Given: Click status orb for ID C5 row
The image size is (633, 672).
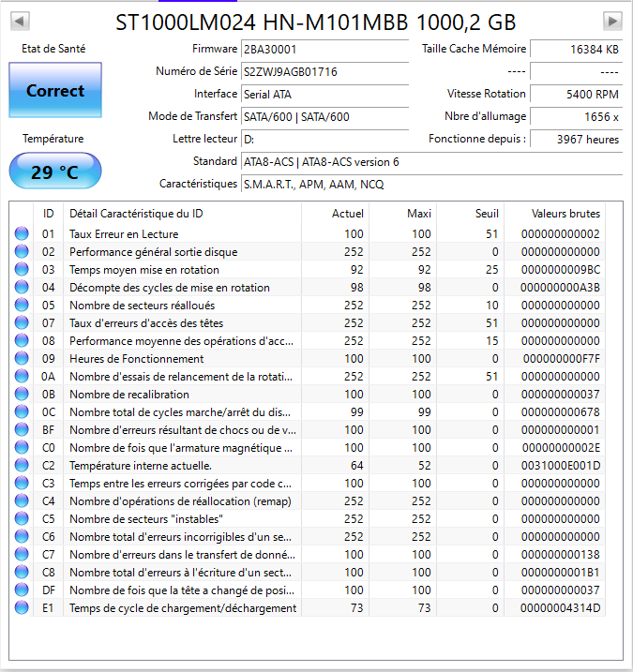Looking at the screenshot, I should pyautogui.click(x=22, y=518).
